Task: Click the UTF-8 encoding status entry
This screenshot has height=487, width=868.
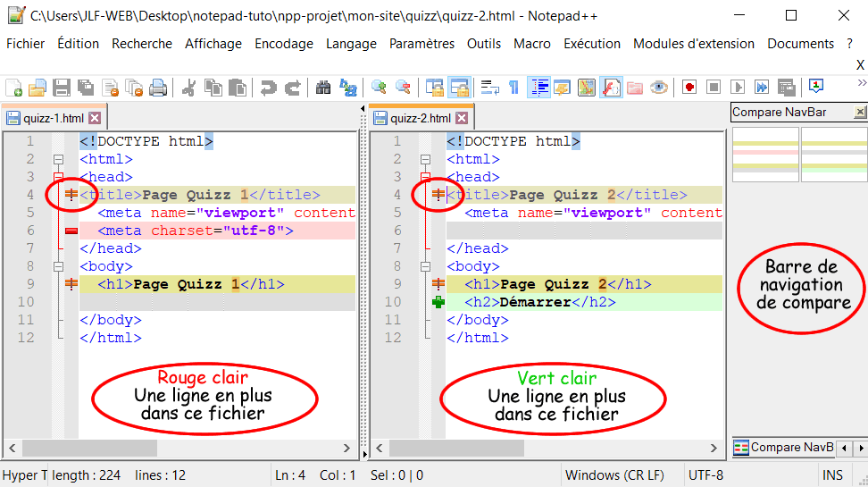Action: [705, 475]
